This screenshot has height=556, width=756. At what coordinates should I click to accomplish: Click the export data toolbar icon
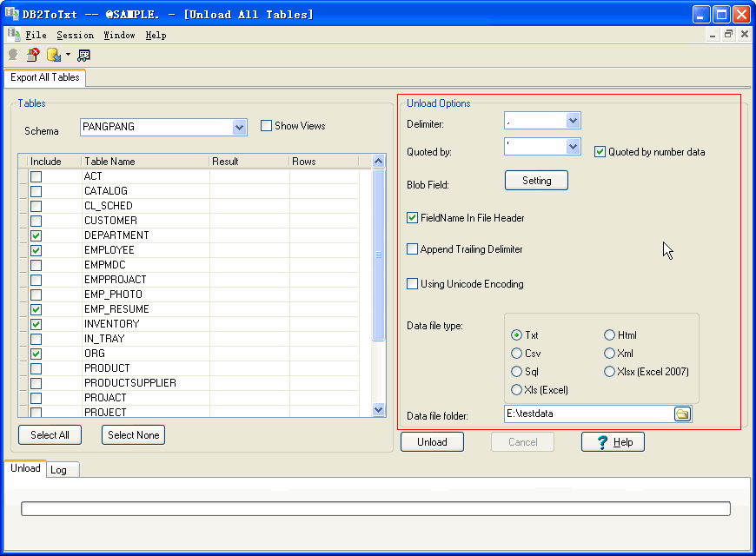(x=54, y=55)
